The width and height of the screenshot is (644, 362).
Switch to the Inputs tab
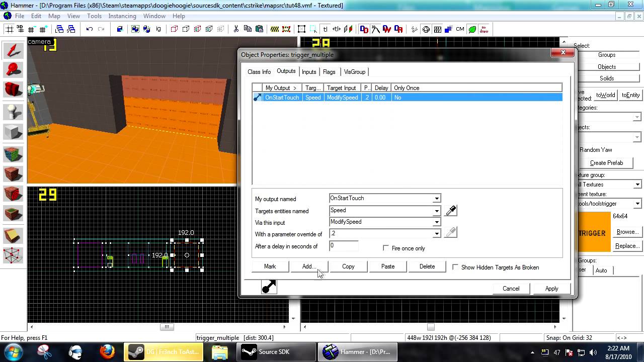(309, 72)
